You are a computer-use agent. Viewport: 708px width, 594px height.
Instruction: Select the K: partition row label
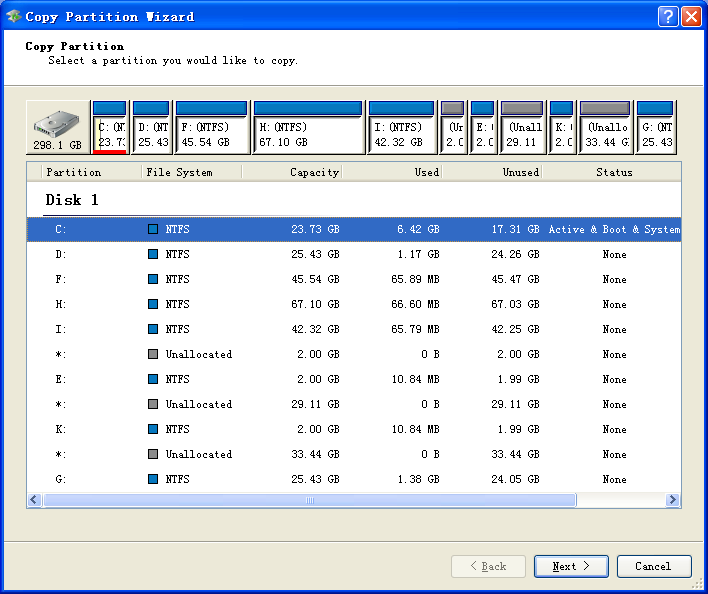[x=61, y=429]
